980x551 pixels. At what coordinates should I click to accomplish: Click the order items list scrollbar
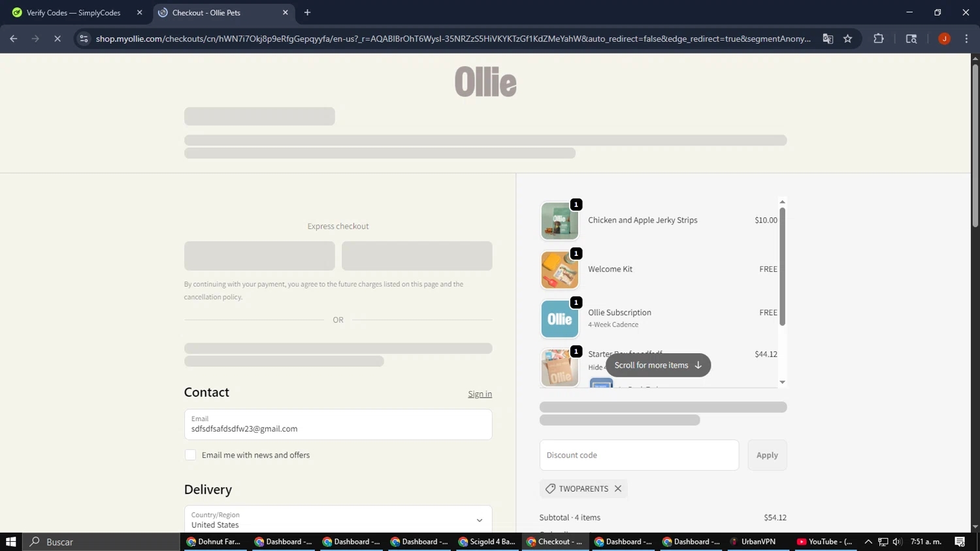pos(782,266)
